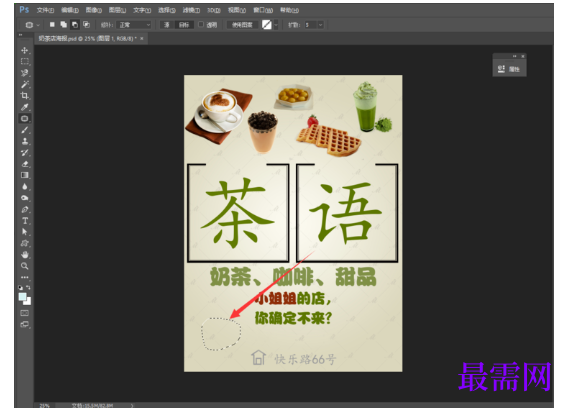Screen dimensions: 570x408
Task: Toggle Quick Mask mode
Action: tap(25, 313)
